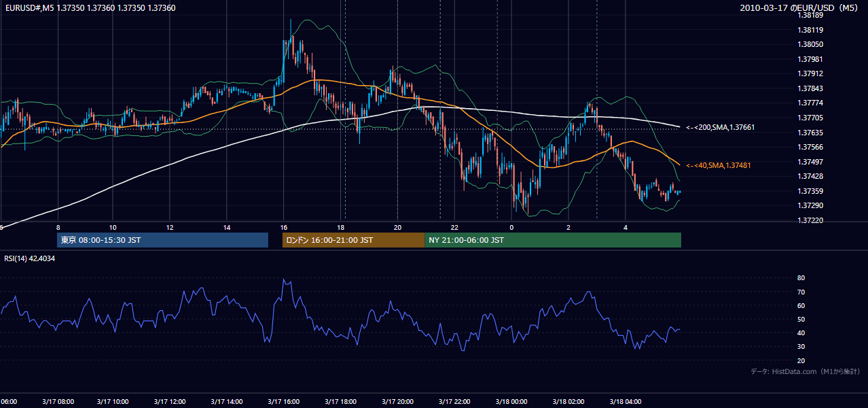Click bottom time label 3/17 16:00
The image size is (868, 408).
(284, 401)
